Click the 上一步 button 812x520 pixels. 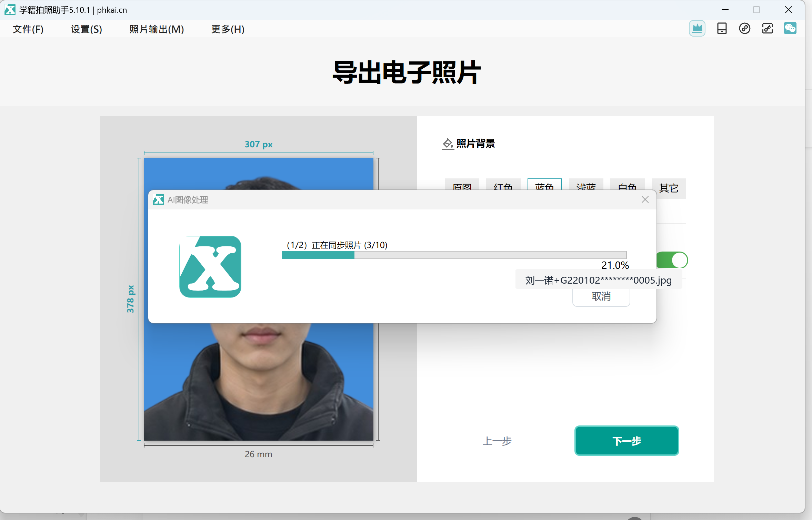[x=497, y=441]
